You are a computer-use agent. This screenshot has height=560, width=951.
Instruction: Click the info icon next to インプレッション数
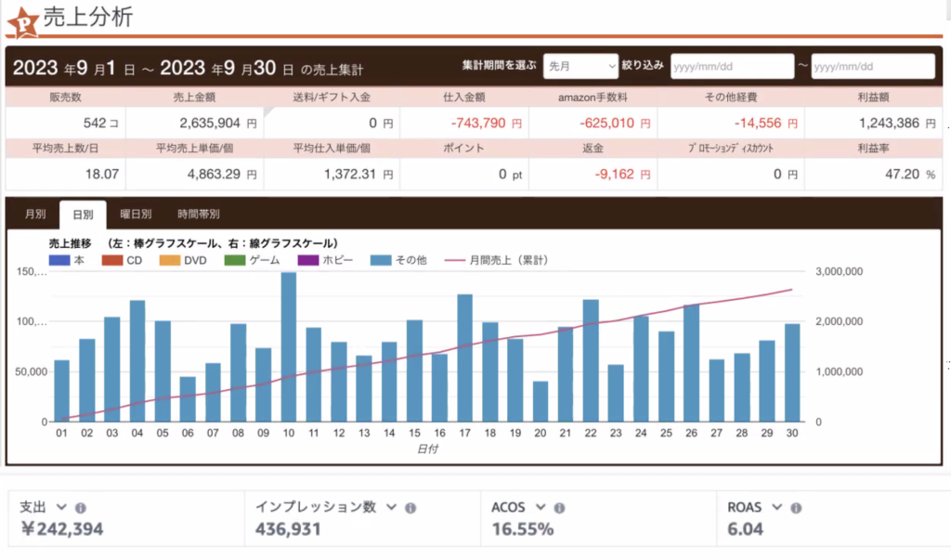[410, 507]
